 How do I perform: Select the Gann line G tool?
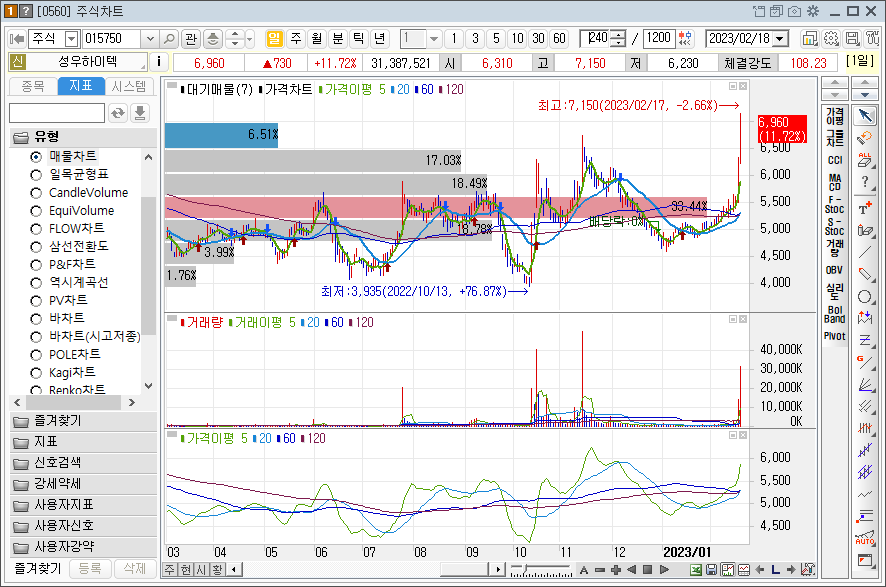(865, 362)
